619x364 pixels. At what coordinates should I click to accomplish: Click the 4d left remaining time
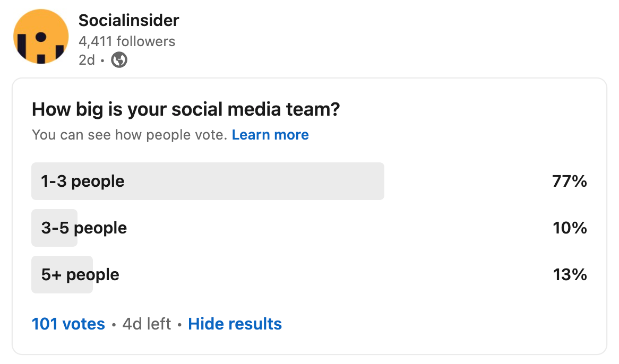147,324
